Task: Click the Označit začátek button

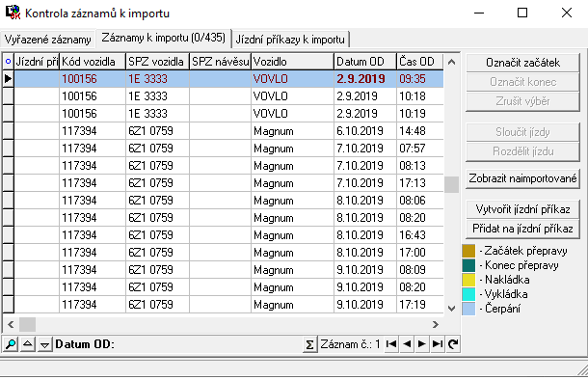Action: click(x=522, y=63)
